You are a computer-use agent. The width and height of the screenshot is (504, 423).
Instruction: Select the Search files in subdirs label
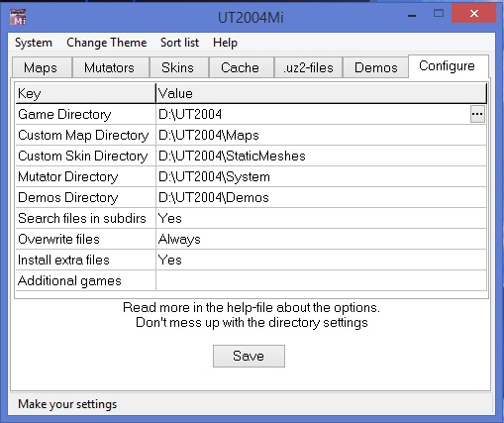point(85,218)
